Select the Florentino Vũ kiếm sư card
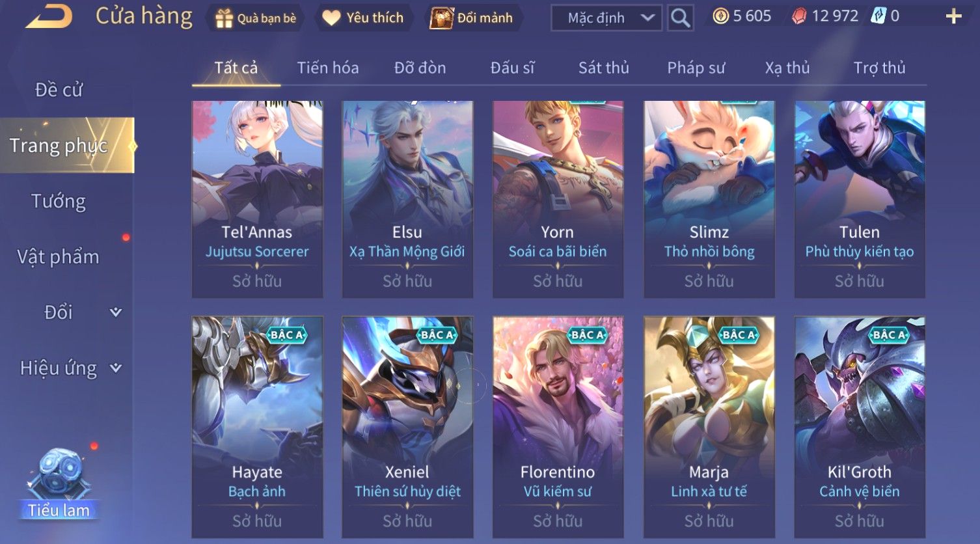 [558, 427]
